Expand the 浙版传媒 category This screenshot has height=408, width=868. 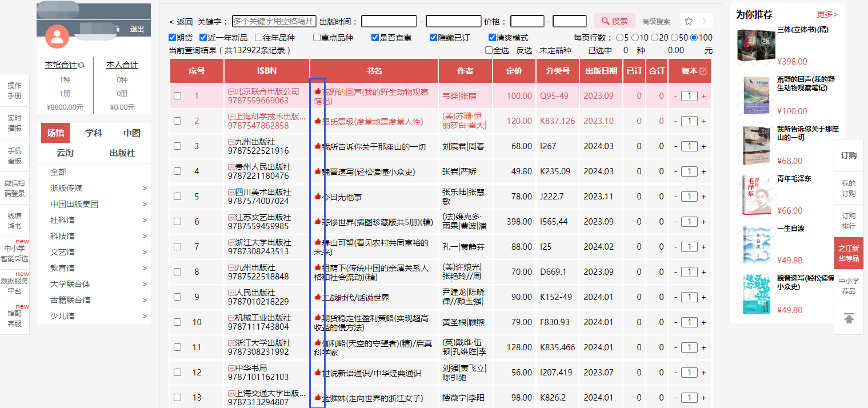(x=145, y=188)
